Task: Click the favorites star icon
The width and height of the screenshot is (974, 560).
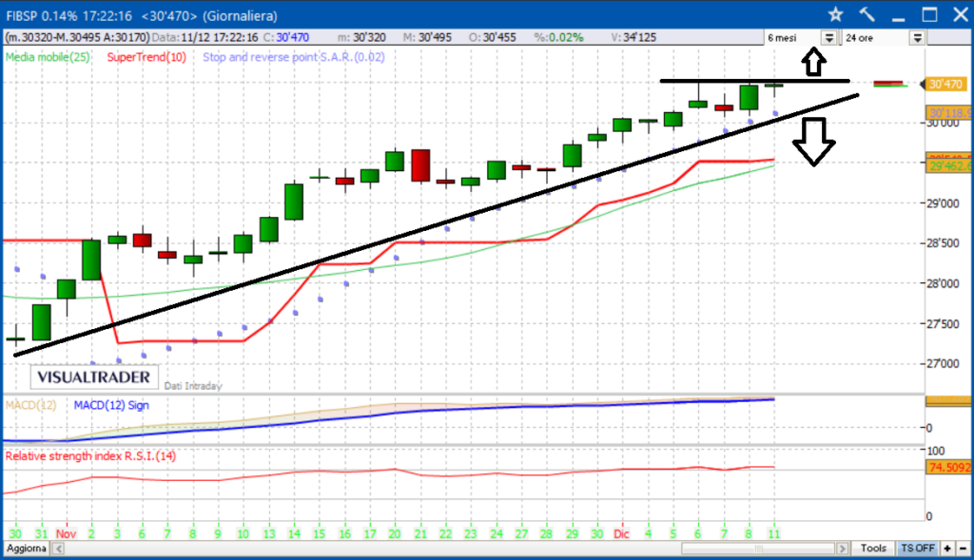Action: (x=835, y=14)
